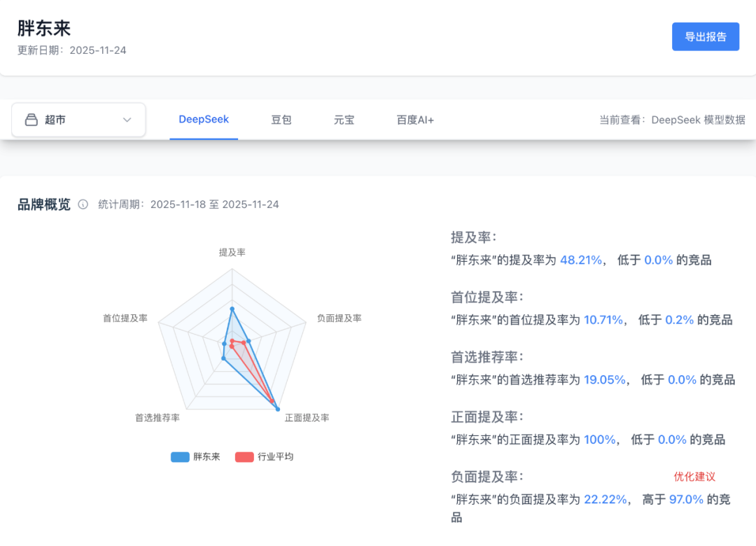The image size is (756, 546).
Task: Click the info icon next to 品牌概览
Action: click(83, 204)
